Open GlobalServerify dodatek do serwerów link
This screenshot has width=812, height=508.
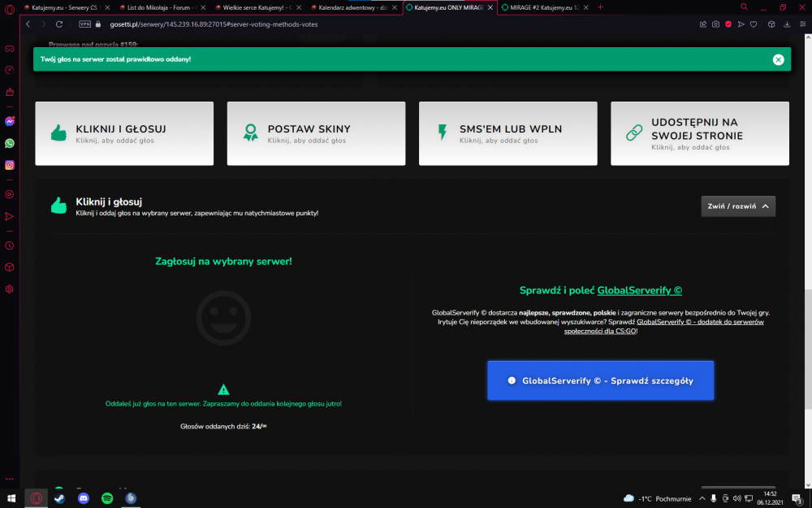[700, 322]
